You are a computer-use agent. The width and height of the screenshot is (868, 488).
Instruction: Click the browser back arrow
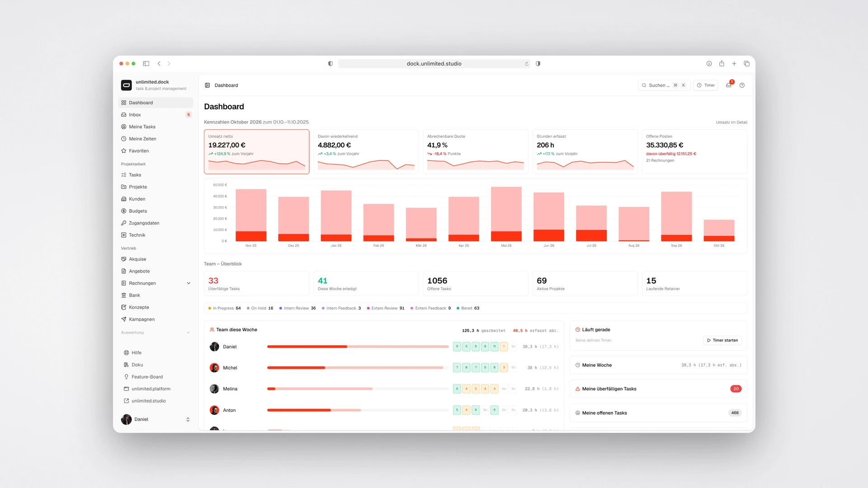tap(159, 64)
